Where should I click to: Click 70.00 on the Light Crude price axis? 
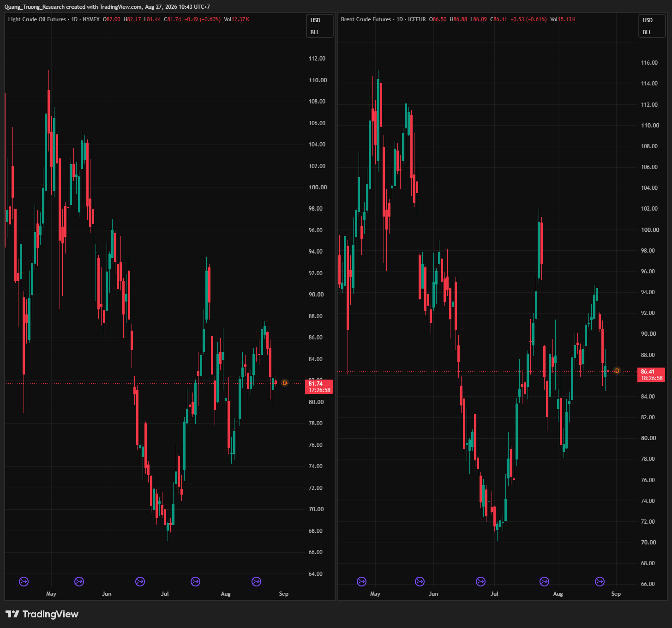point(316,509)
